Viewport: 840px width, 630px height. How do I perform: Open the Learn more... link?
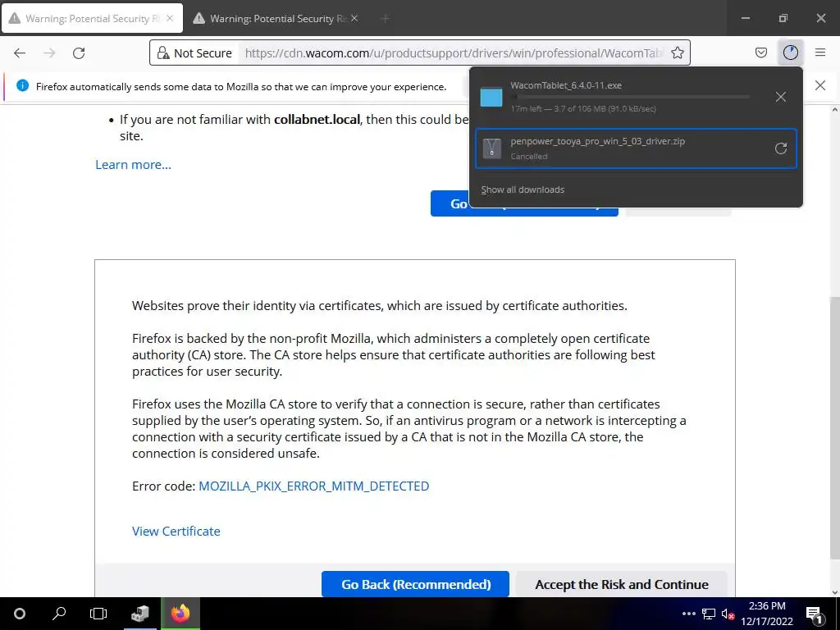click(x=134, y=165)
